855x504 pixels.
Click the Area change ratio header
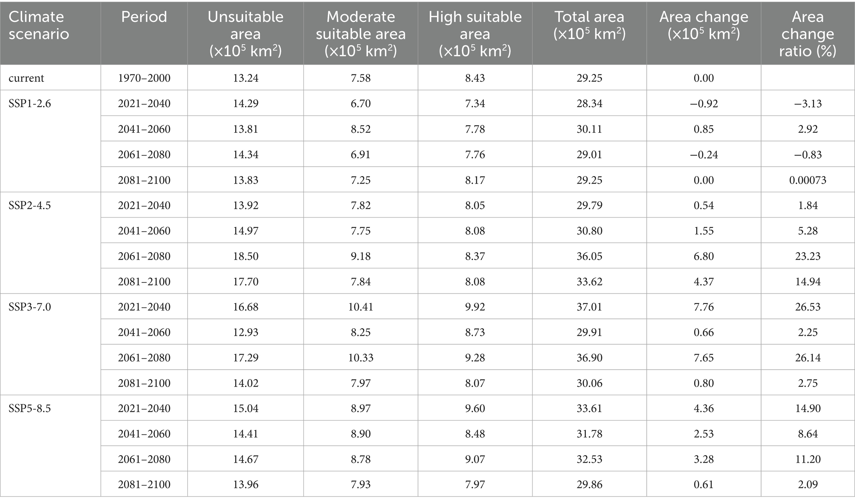click(808, 34)
